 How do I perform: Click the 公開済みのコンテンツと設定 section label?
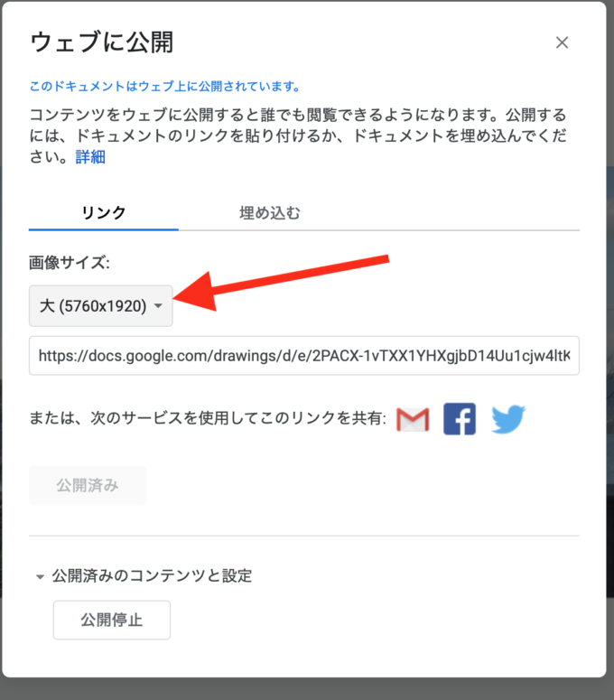pos(152,576)
